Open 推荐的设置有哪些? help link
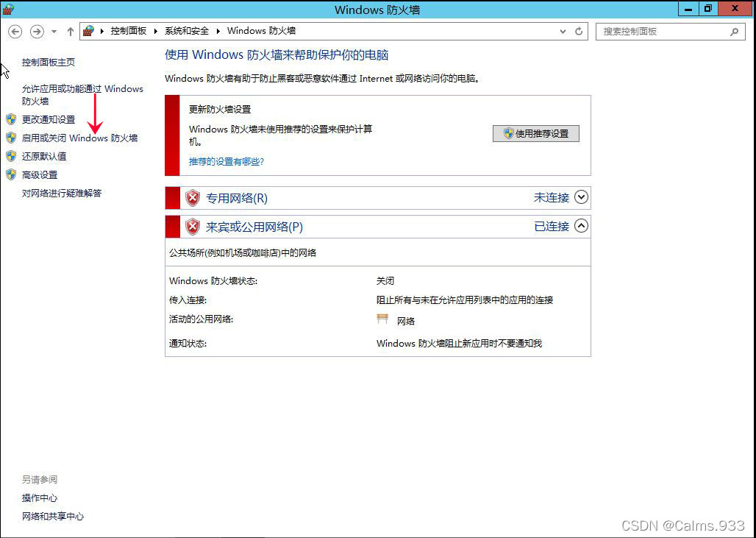 point(226,162)
